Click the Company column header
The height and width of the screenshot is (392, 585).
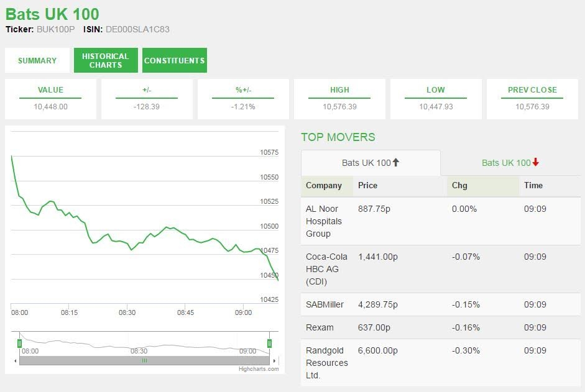click(x=324, y=185)
